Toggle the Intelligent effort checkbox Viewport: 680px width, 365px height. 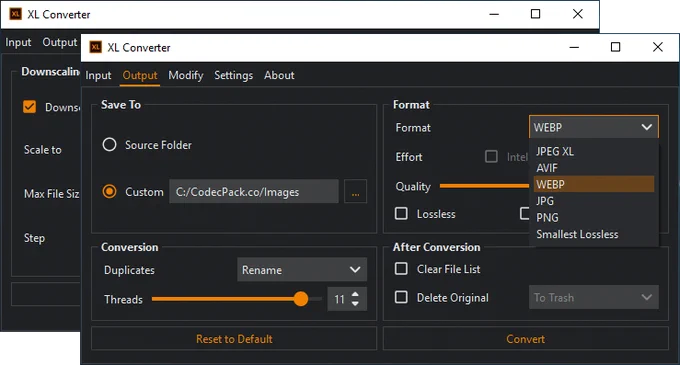click(491, 156)
